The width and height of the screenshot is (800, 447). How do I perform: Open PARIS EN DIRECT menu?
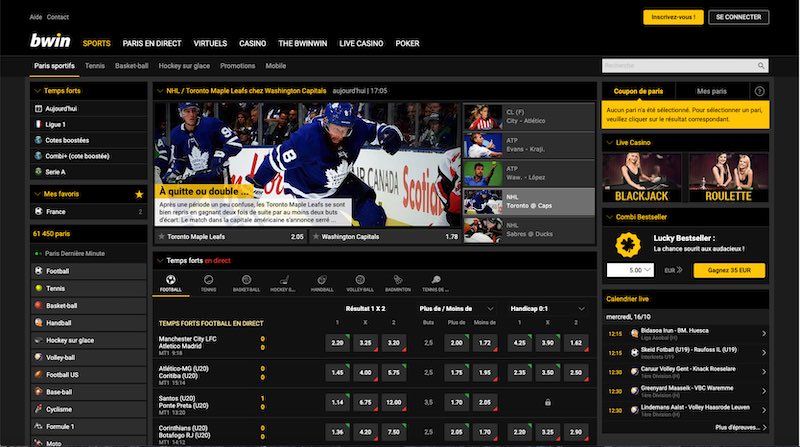(x=152, y=44)
